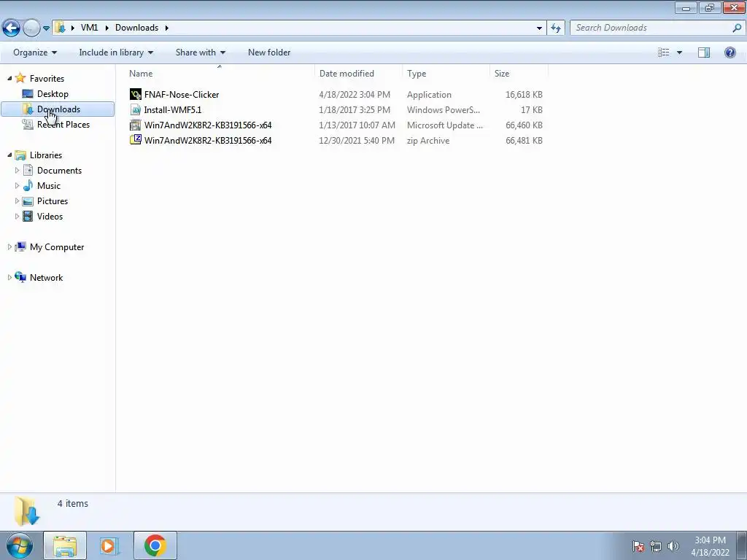The height and width of the screenshot is (560, 747).
Task: Open the view options dropdown arrow
Action: pyautogui.click(x=679, y=52)
